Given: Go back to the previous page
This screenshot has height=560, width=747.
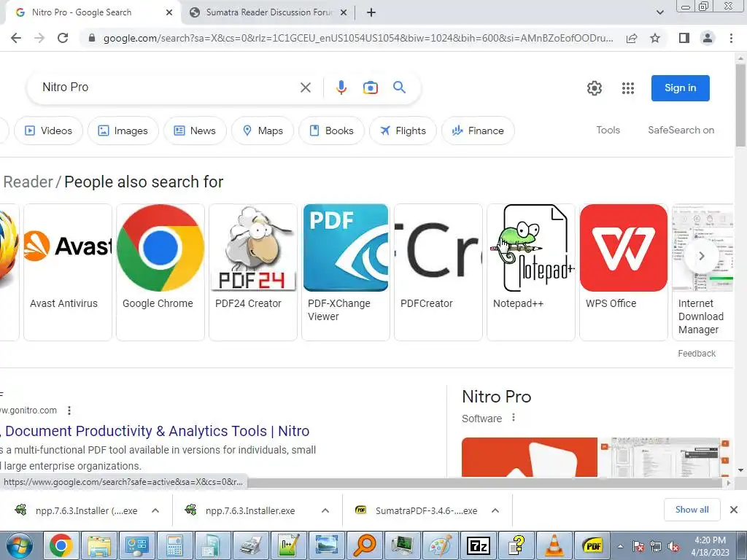Looking at the screenshot, I should [x=16, y=38].
